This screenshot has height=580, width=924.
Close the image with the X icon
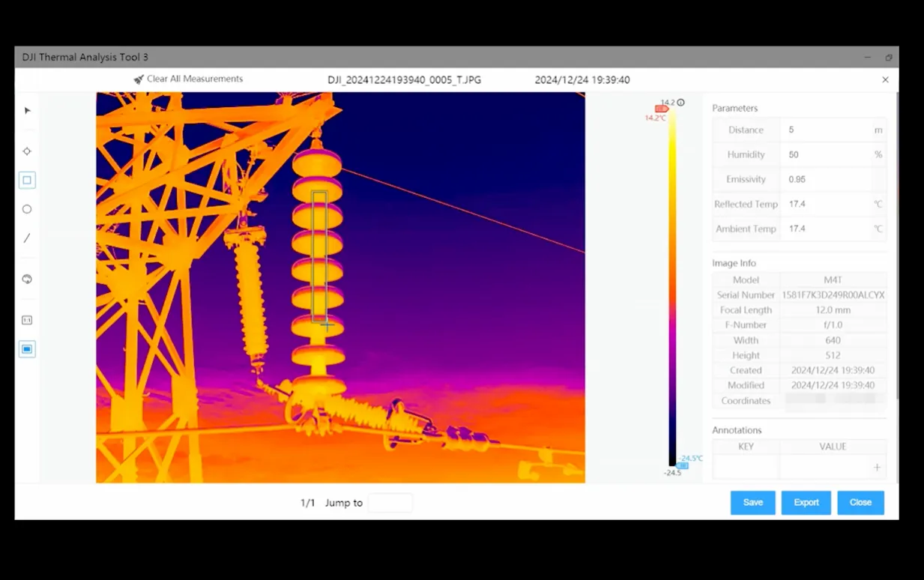(885, 79)
